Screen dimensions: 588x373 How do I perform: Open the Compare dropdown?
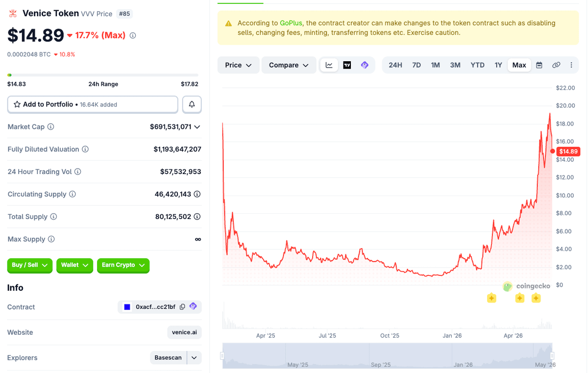289,65
